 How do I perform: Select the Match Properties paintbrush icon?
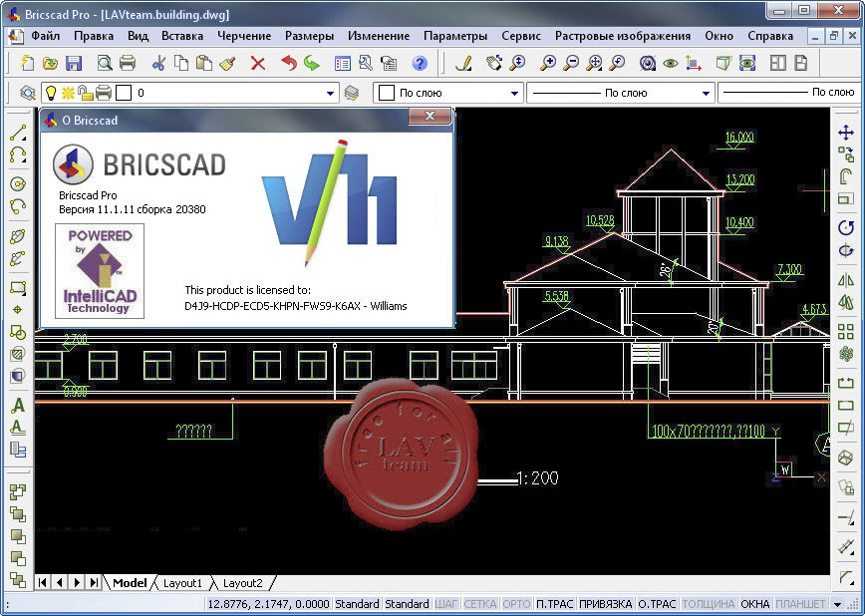point(227,63)
